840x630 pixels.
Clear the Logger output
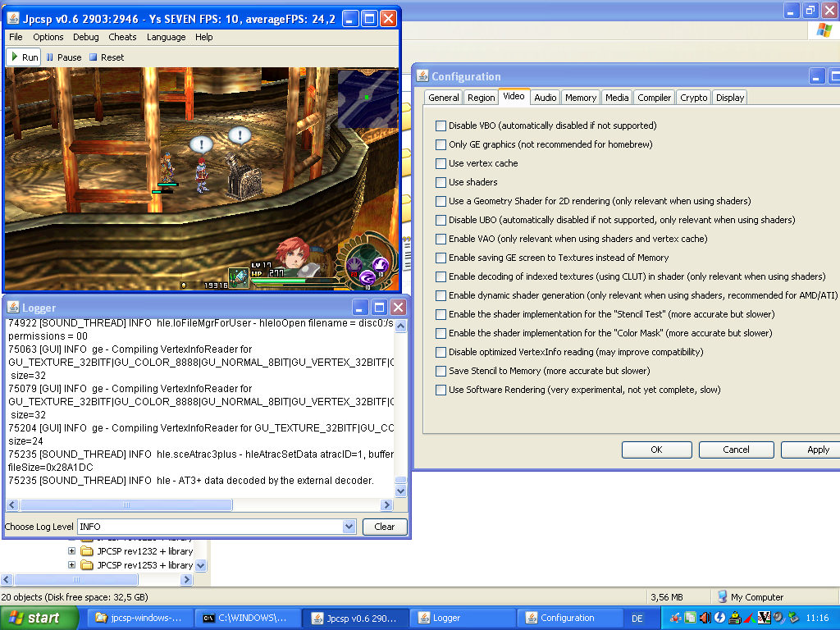point(384,527)
